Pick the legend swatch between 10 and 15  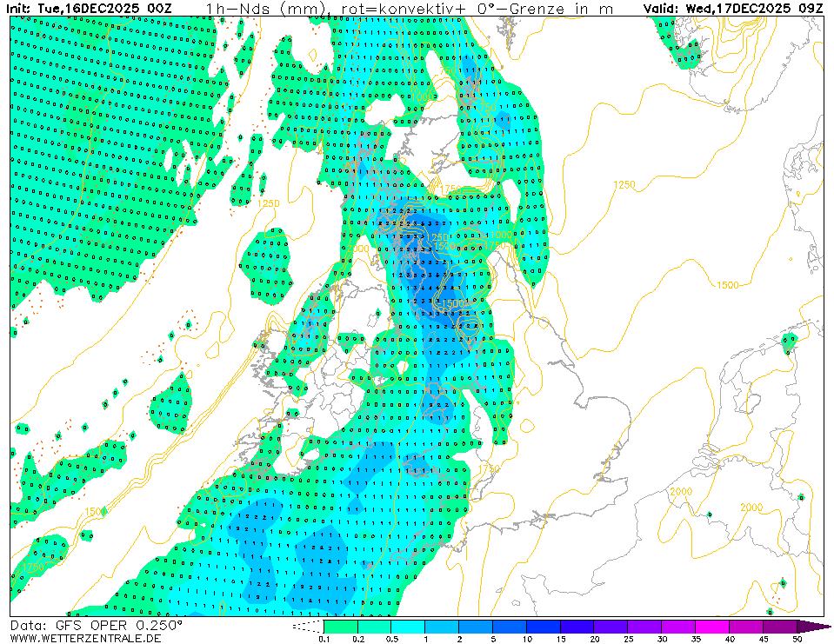pyautogui.click(x=544, y=627)
